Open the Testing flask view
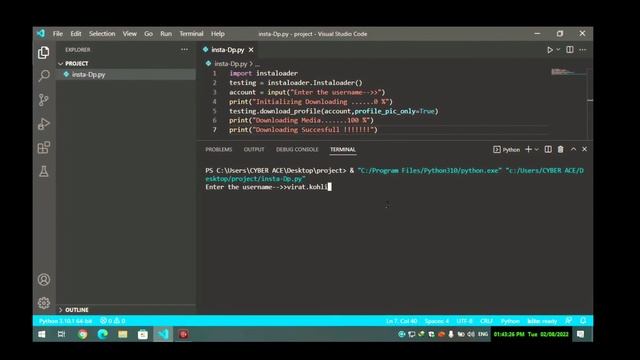 point(44,171)
